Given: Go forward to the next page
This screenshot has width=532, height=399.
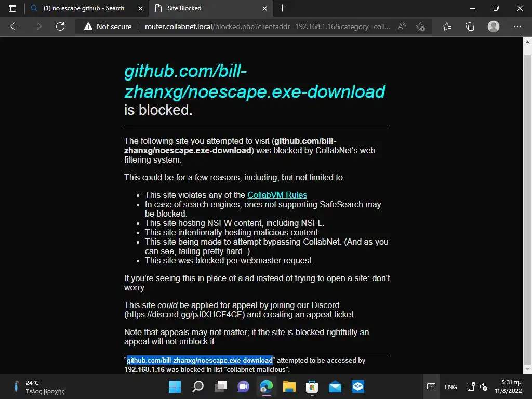Looking at the screenshot, I should [37, 26].
